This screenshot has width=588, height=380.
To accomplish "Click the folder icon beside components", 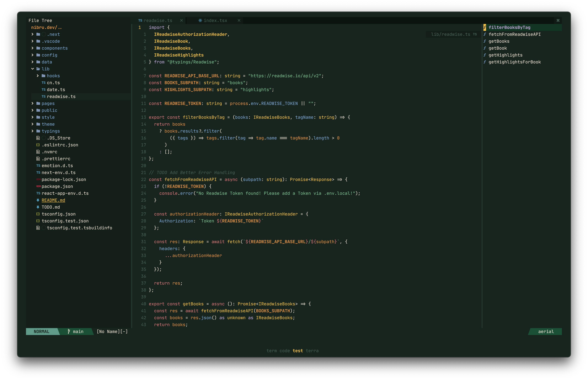I will click(x=39, y=48).
